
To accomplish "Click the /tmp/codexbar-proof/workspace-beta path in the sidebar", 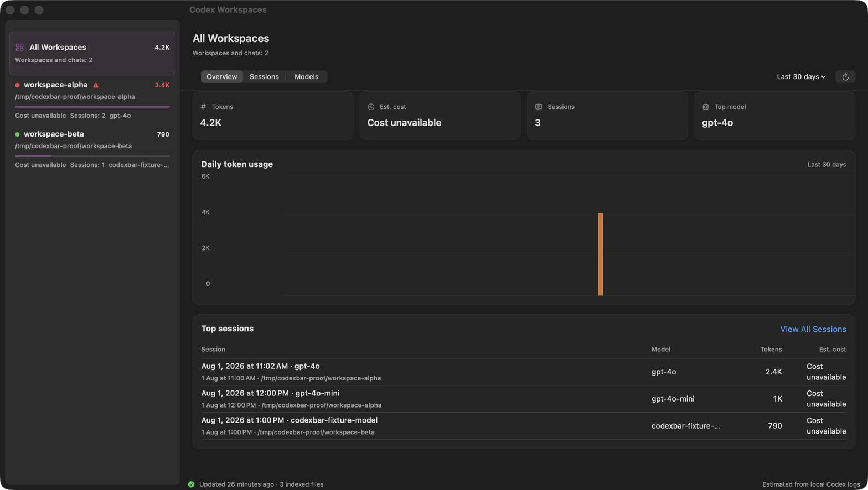I will pos(73,146).
